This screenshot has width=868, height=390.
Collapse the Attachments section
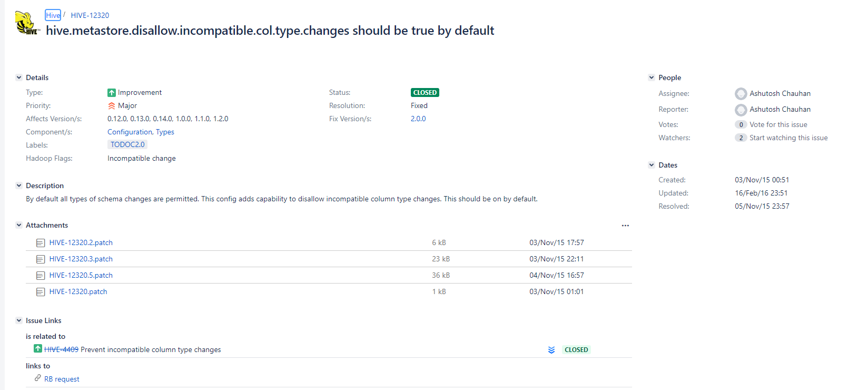(x=19, y=225)
